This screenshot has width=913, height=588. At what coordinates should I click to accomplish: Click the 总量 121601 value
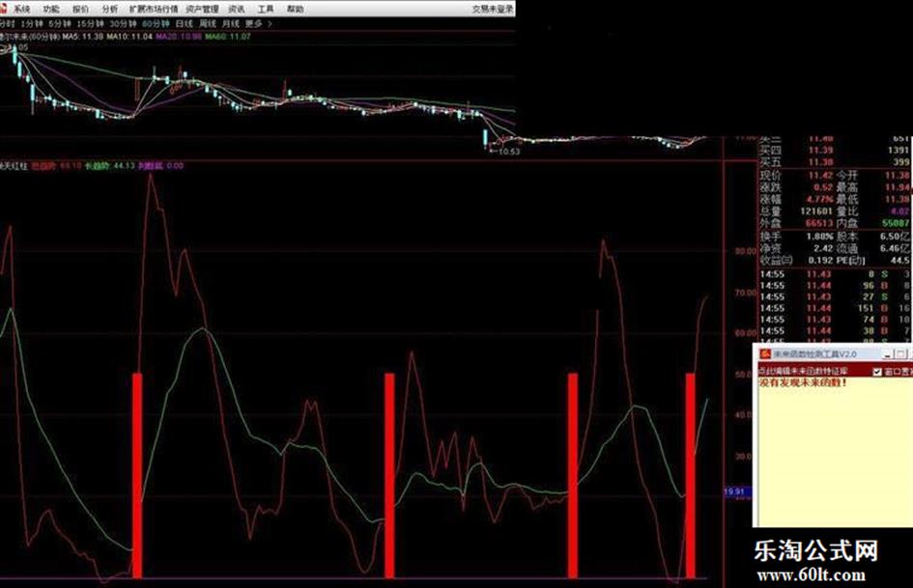816,211
